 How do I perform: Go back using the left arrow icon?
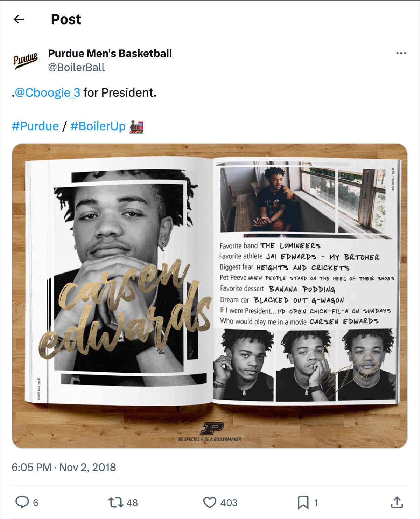pyautogui.click(x=19, y=19)
